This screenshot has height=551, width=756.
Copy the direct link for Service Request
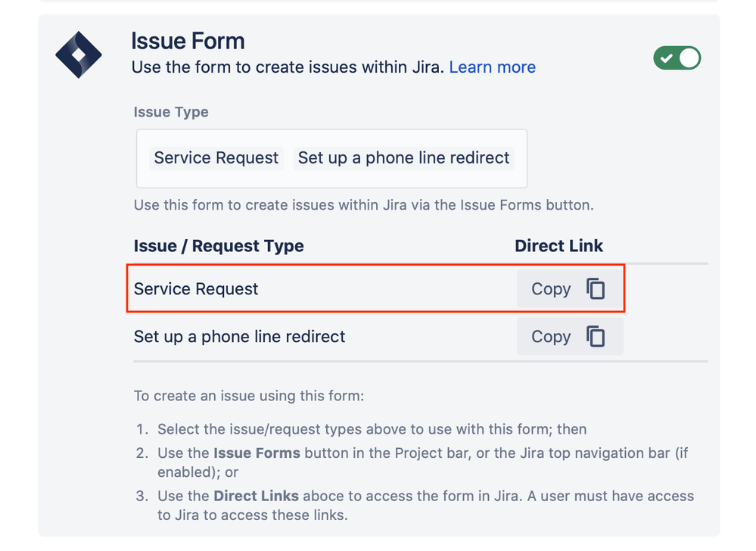pyautogui.click(x=570, y=288)
